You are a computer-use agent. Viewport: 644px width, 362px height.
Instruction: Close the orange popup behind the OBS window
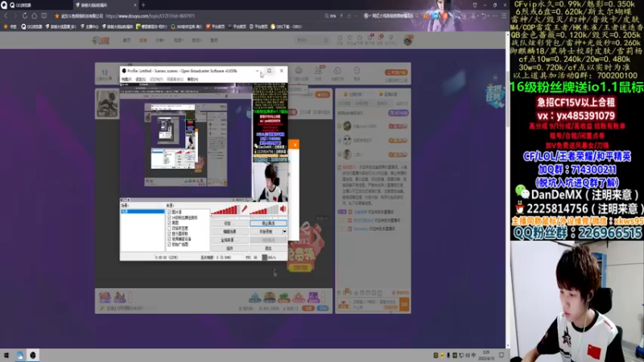[x=295, y=145]
